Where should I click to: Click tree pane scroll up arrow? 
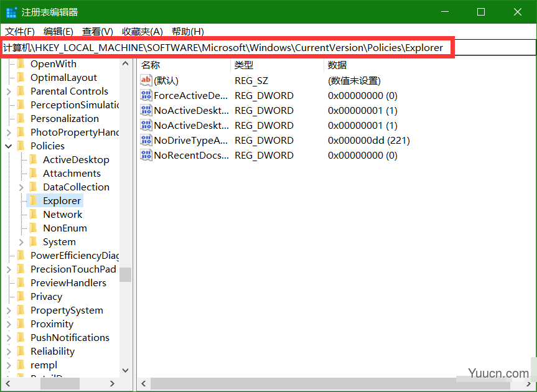[x=125, y=63]
